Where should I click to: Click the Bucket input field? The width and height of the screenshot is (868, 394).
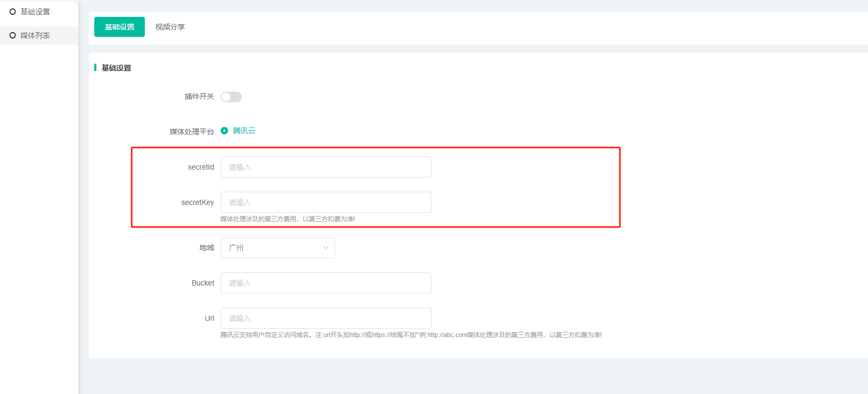point(326,283)
